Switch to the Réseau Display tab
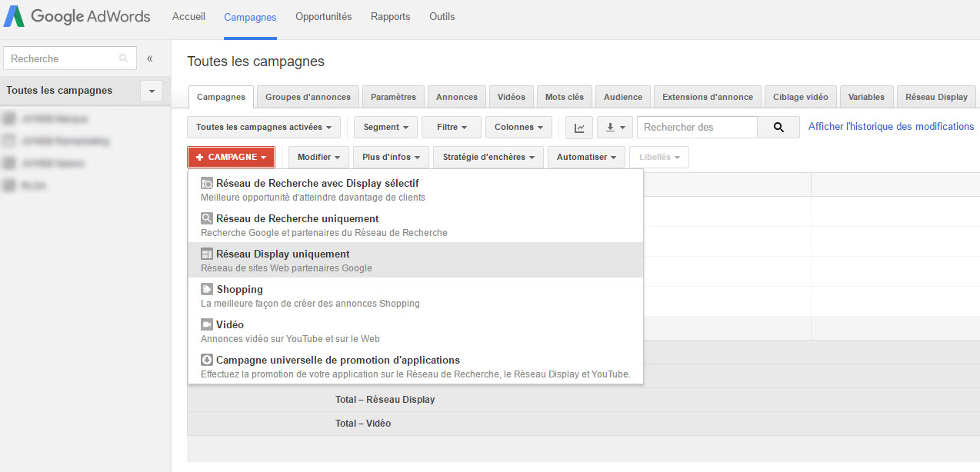 pyautogui.click(x=937, y=97)
